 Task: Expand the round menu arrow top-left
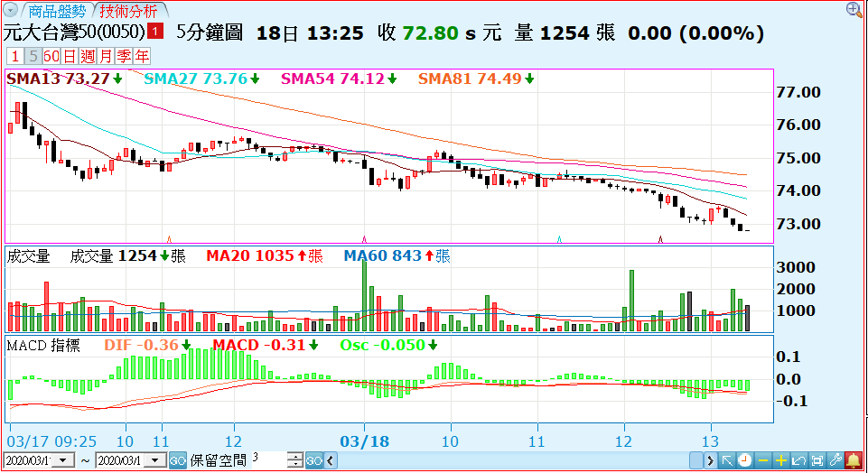[x=12, y=12]
